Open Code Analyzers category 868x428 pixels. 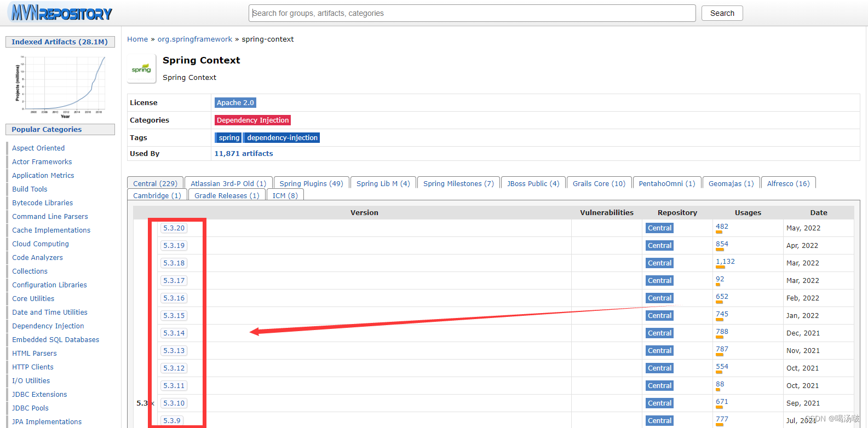37,258
